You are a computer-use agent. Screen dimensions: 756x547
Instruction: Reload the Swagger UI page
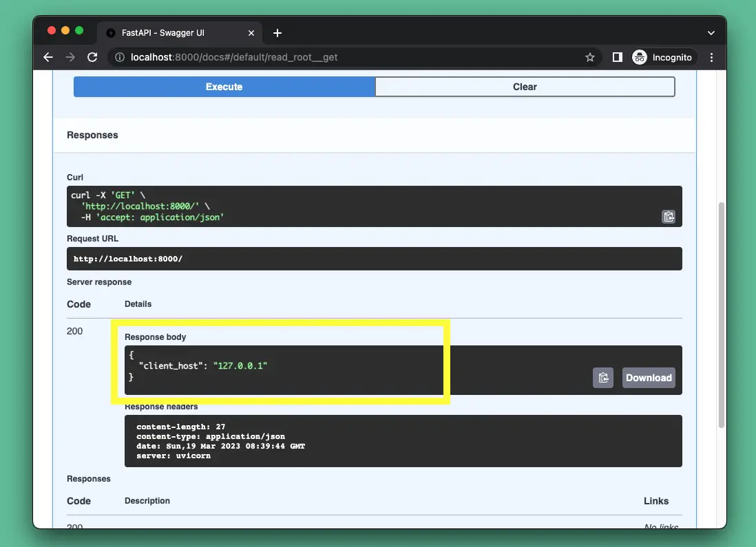(92, 57)
